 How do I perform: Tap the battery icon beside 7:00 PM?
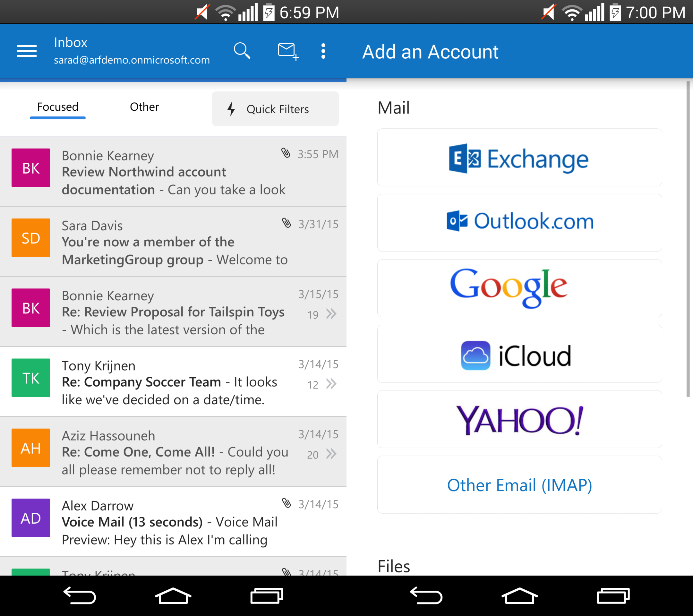[615, 12]
